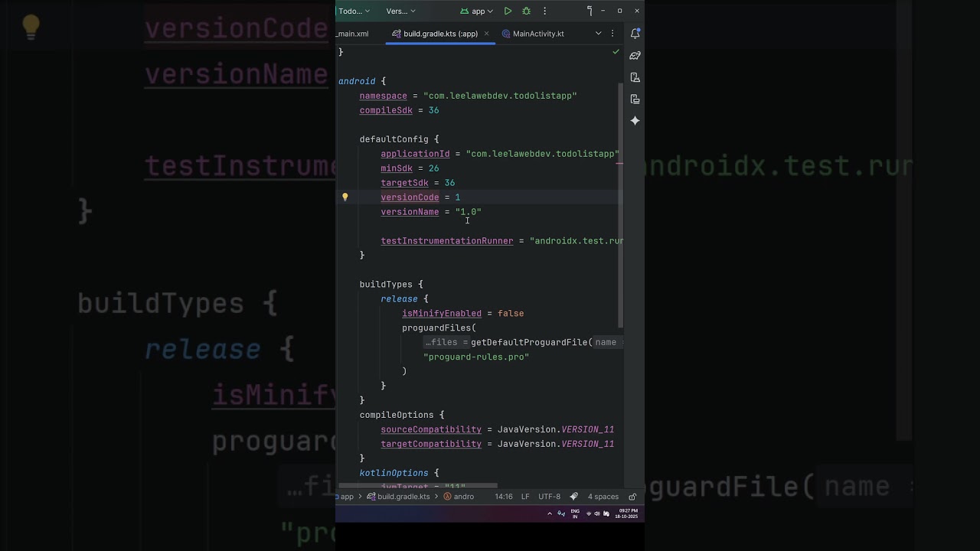Open the clock showing 09:27 PM
980x551 pixels.
click(626, 514)
